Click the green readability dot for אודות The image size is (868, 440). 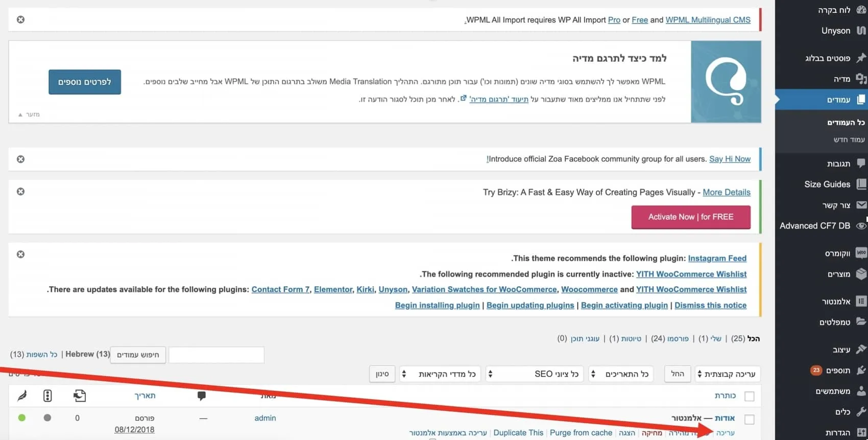click(21, 418)
